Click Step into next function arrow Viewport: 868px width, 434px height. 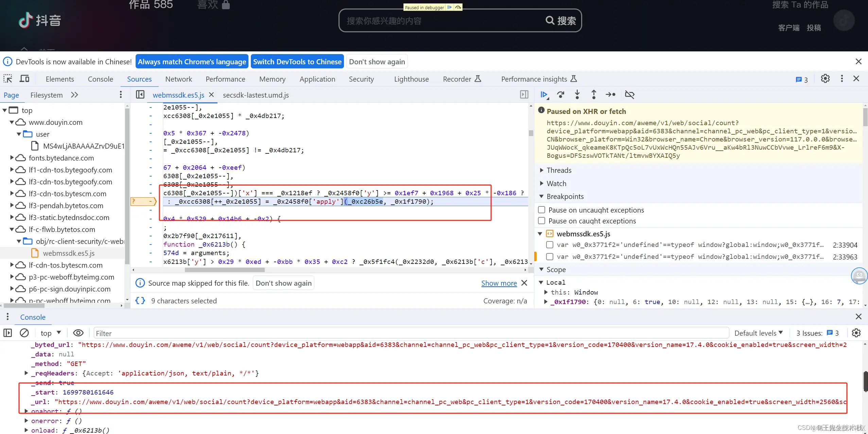tap(577, 95)
